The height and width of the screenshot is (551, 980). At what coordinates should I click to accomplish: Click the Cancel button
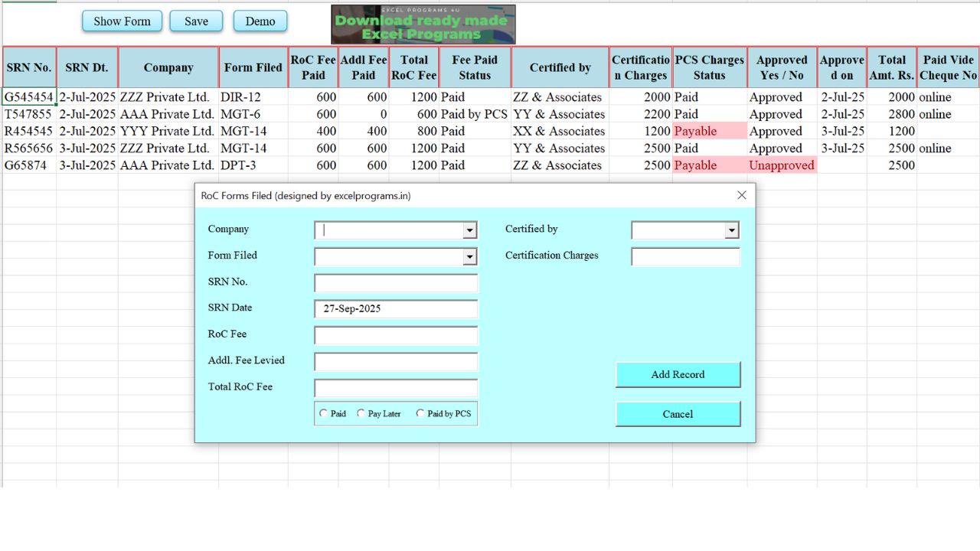(678, 414)
